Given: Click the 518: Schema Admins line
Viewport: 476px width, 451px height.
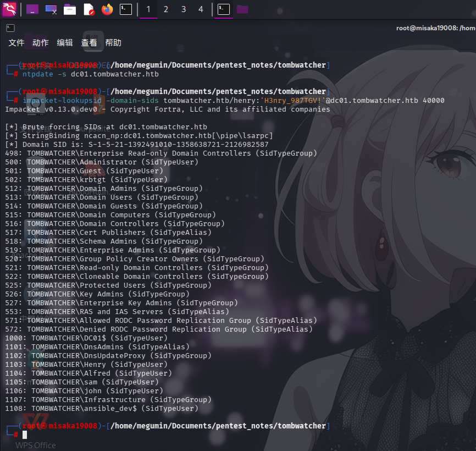Looking at the screenshot, I should [104, 241].
